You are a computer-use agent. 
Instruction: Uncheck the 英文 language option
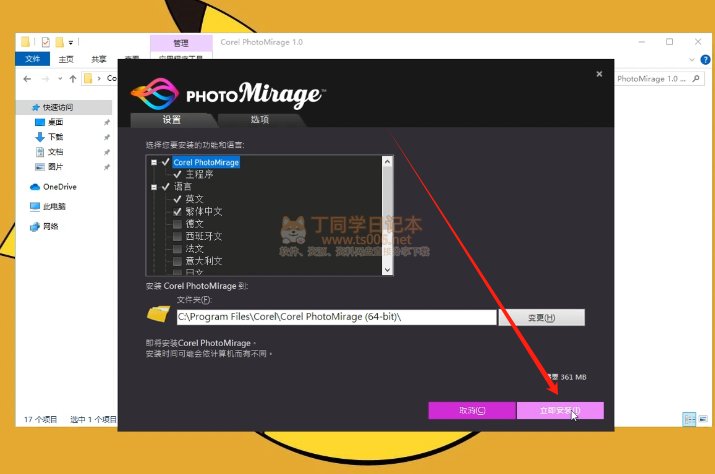(x=177, y=199)
